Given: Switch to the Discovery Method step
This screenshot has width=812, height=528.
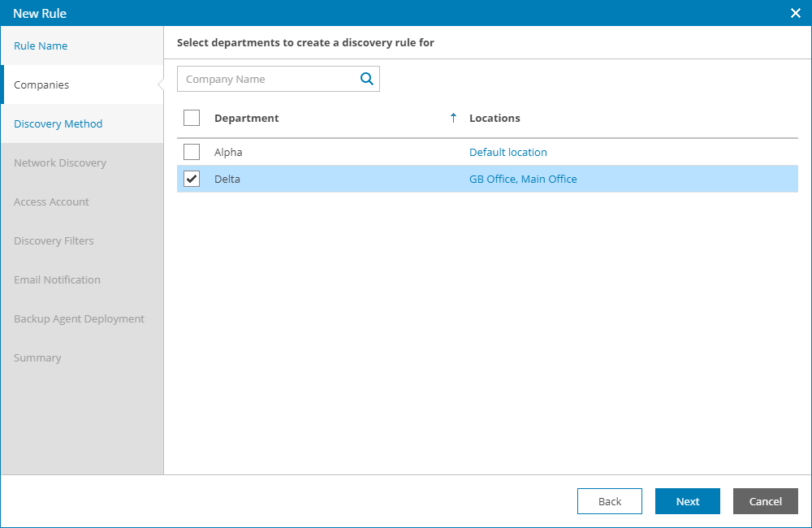Looking at the screenshot, I should coord(58,123).
